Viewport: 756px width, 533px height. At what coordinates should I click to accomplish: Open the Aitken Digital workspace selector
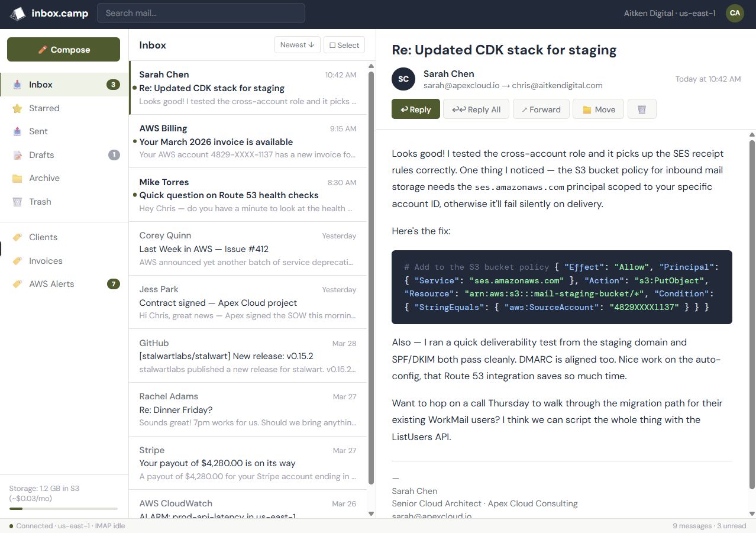pyautogui.click(x=669, y=12)
